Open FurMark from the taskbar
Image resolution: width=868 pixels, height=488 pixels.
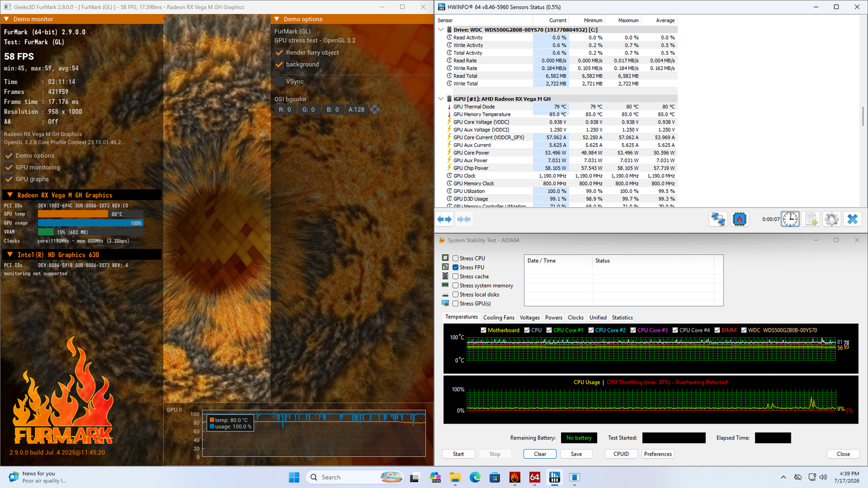tap(515, 477)
